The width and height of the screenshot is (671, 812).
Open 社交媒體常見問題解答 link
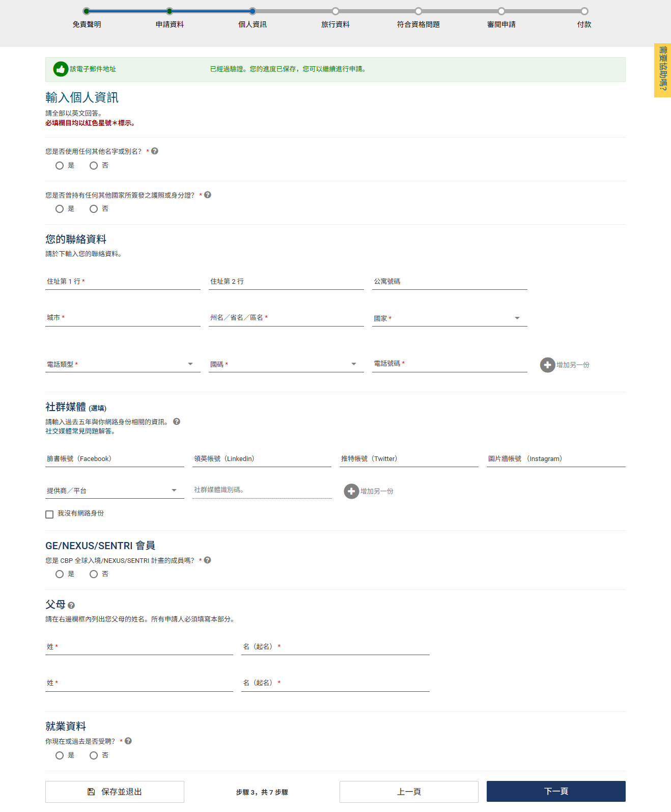(x=80, y=431)
